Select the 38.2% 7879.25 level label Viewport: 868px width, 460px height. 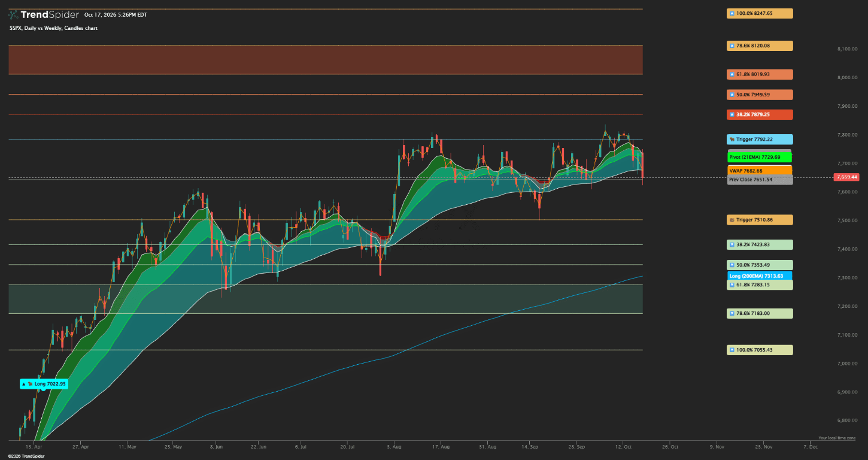(x=760, y=114)
